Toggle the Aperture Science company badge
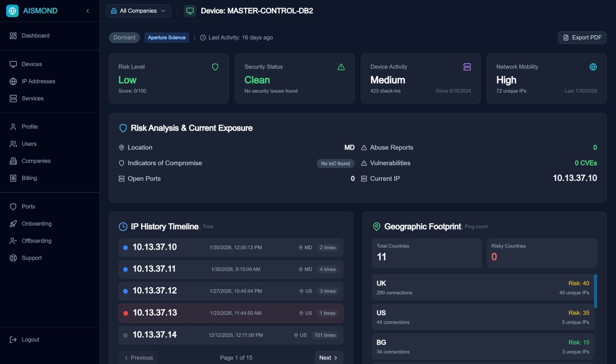This screenshot has width=616, height=364. (x=166, y=37)
